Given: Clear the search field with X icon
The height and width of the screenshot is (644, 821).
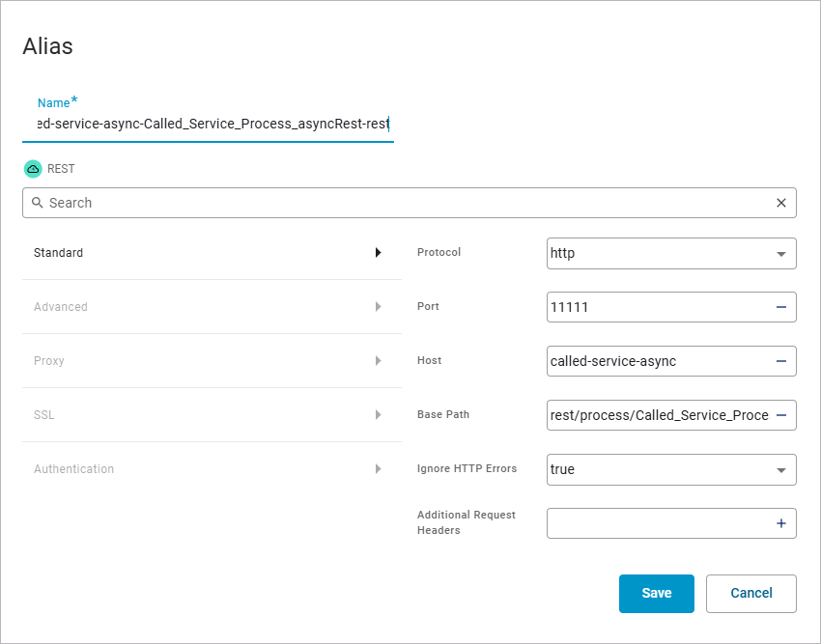Looking at the screenshot, I should (780, 203).
